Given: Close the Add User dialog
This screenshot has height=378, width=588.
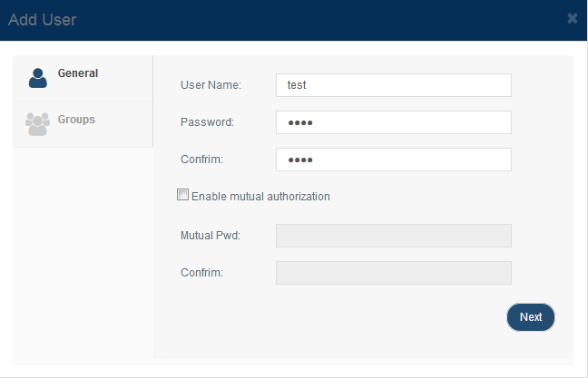Looking at the screenshot, I should (x=573, y=18).
